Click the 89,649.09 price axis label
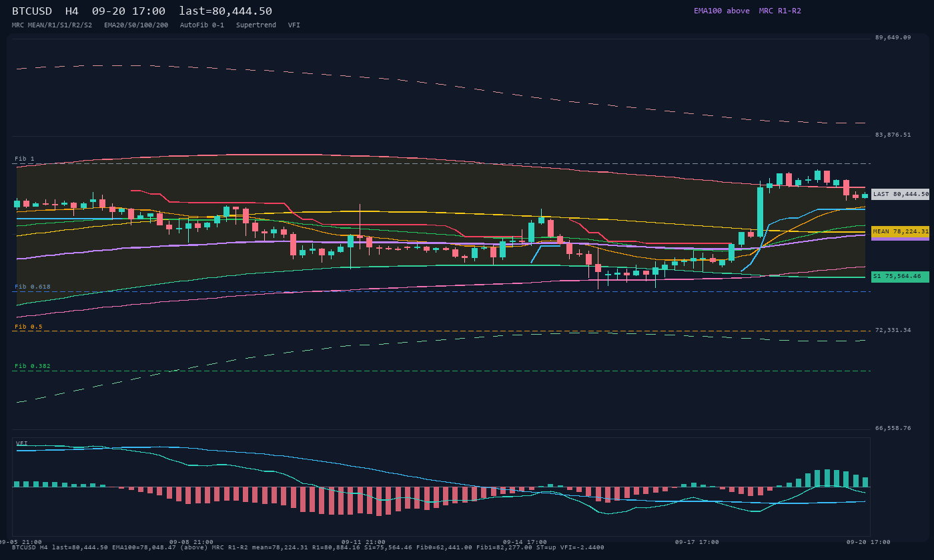Image resolution: width=934 pixels, height=560 pixels. 893,37
